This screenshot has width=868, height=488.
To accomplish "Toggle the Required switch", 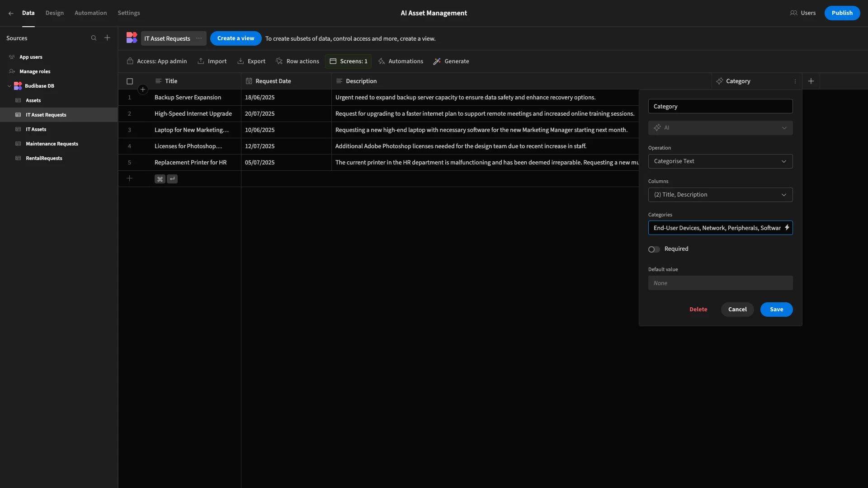I will pyautogui.click(x=654, y=249).
